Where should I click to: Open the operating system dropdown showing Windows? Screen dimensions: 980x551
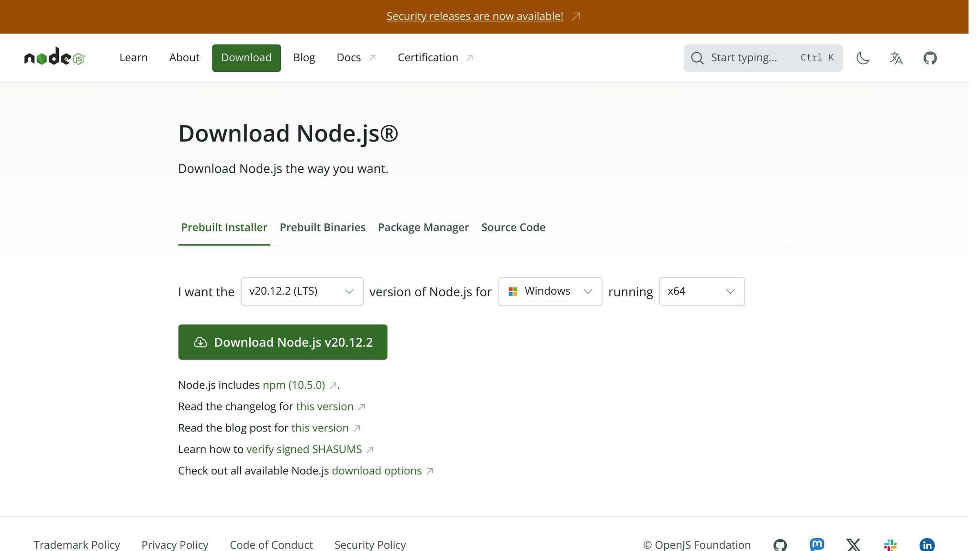click(549, 291)
